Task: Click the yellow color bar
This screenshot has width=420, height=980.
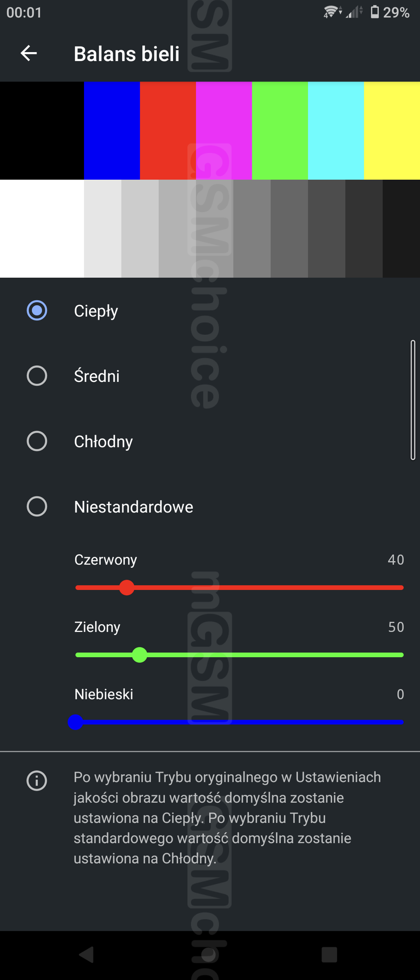Action: (392, 130)
